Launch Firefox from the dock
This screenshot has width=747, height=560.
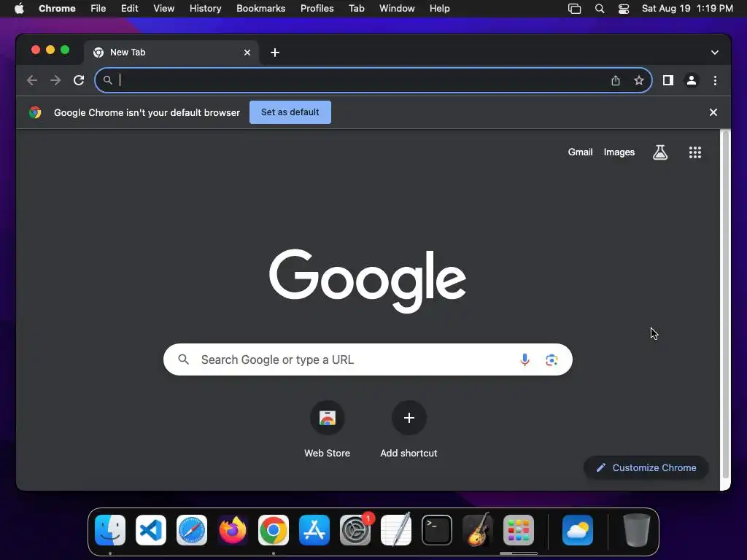(x=233, y=530)
